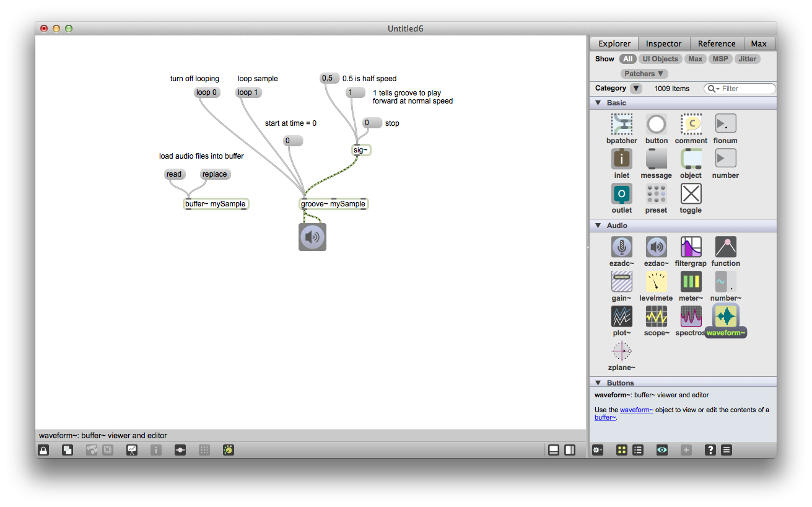The width and height of the screenshot is (812, 507).
Task: Select the ezadc~ microphone icon
Action: point(622,247)
